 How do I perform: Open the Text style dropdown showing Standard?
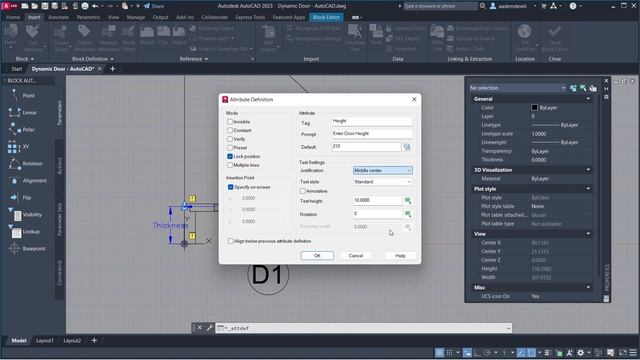tap(382, 182)
